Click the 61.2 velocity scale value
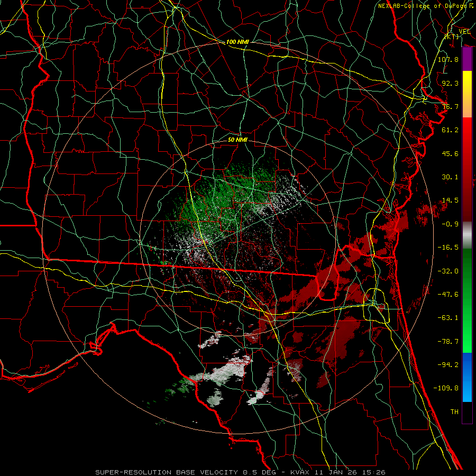This screenshot has width=476, height=476. (x=450, y=130)
